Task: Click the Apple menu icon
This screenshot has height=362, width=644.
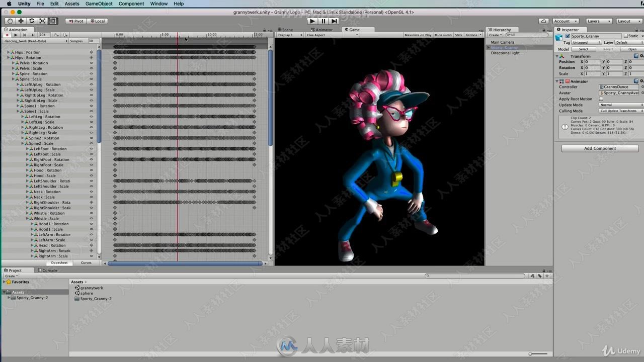Action: 9,4
